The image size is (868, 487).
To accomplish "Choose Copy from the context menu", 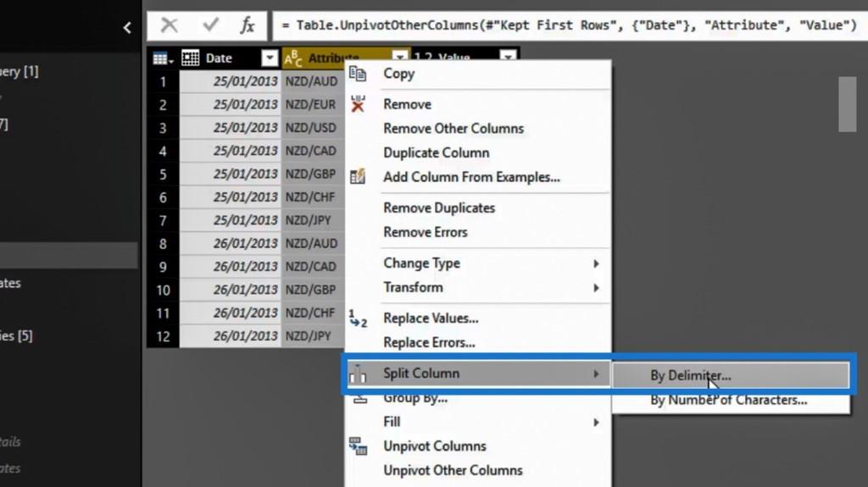I will 398,74.
